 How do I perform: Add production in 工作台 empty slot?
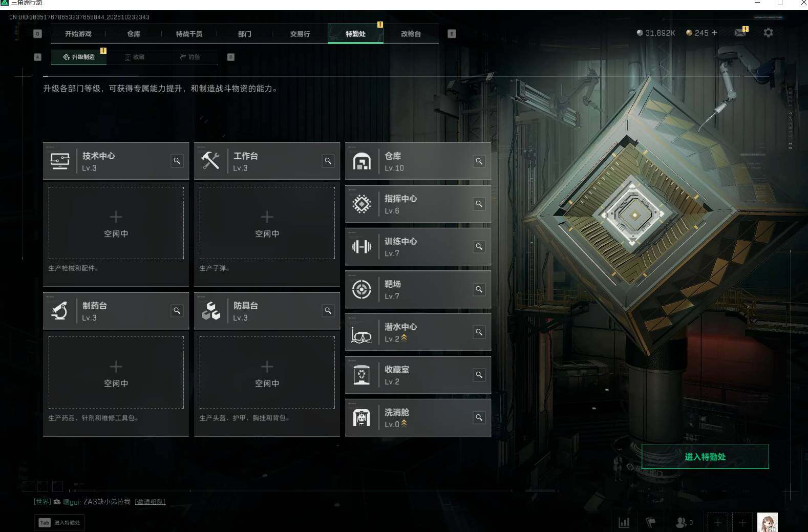267,223
